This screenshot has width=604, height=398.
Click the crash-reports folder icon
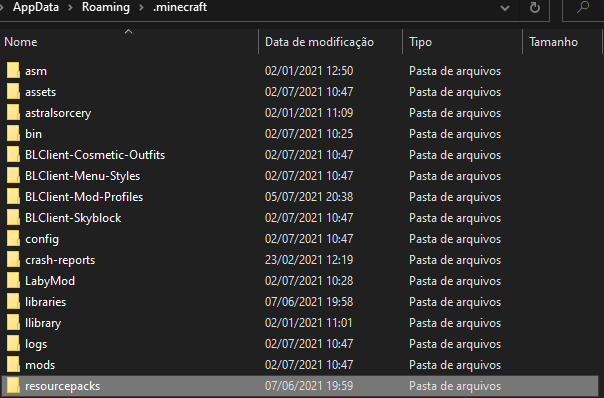13,260
